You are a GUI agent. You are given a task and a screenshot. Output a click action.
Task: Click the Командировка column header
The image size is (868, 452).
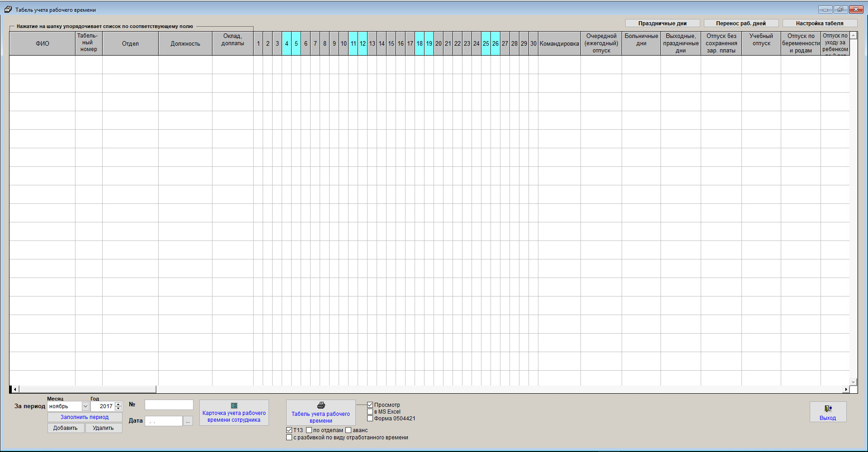click(x=559, y=43)
